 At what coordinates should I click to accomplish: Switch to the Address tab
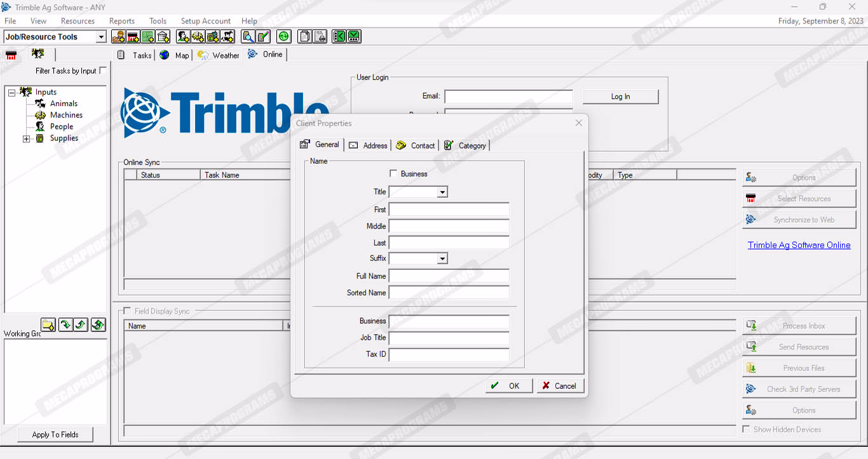[368, 145]
